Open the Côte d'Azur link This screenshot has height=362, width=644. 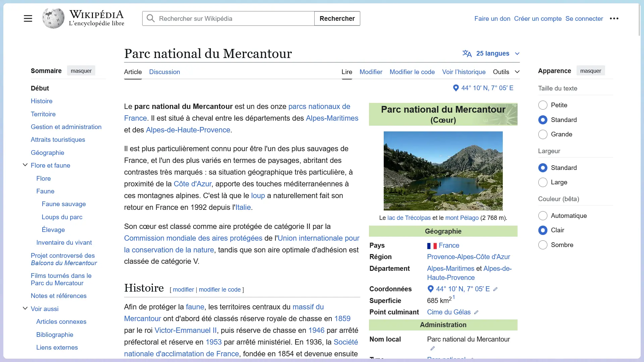193,184
